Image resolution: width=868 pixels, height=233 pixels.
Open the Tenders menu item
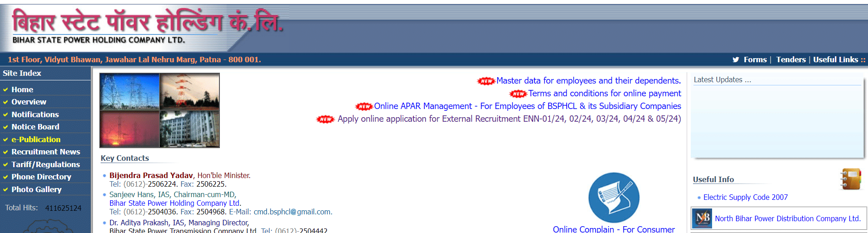[790, 59]
